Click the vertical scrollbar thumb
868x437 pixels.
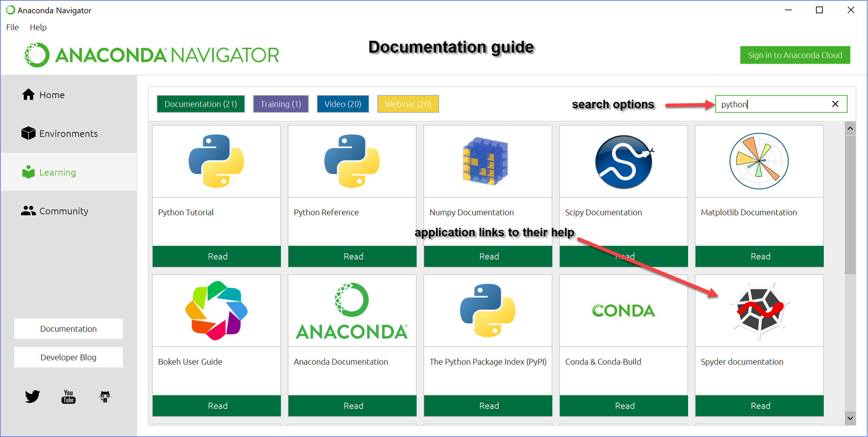click(x=850, y=205)
